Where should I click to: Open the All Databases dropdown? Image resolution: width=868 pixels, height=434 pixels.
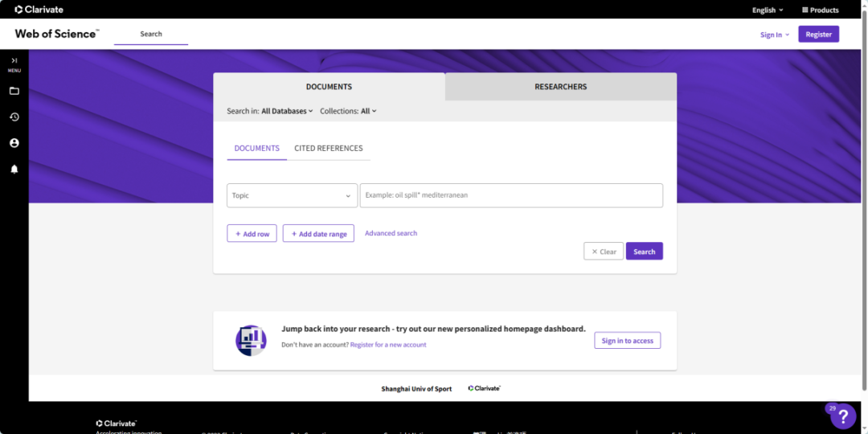click(287, 111)
